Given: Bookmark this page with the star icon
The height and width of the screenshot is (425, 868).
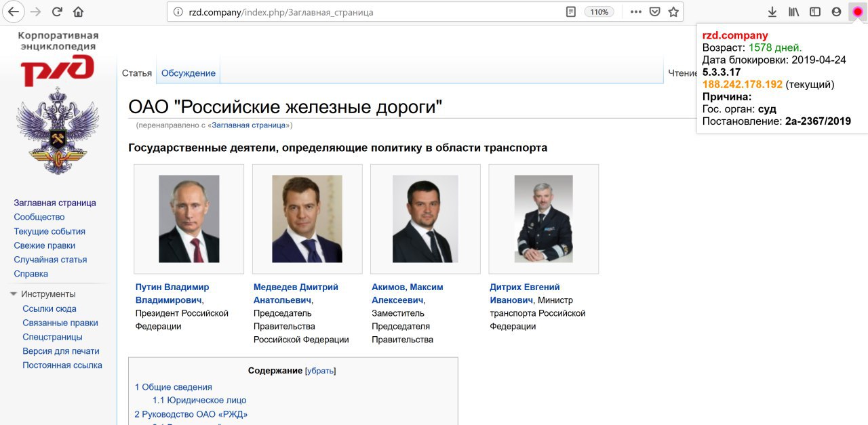Looking at the screenshot, I should pyautogui.click(x=673, y=12).
